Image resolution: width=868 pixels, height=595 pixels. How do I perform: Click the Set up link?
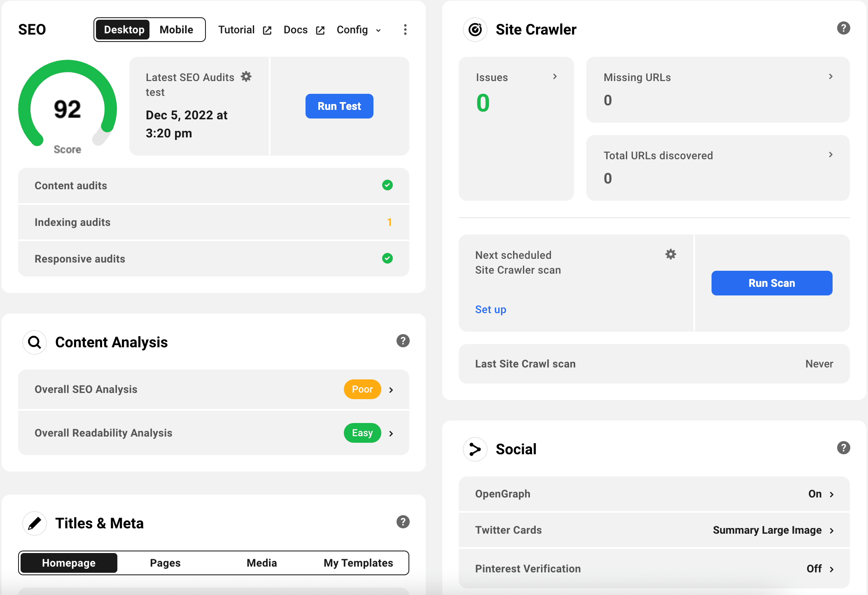coord(490,309)
